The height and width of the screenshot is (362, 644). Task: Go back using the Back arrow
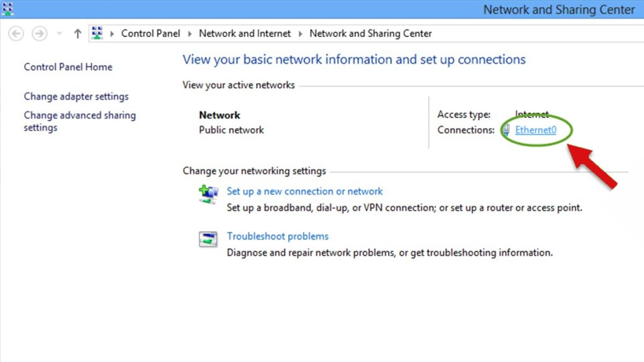17,34
